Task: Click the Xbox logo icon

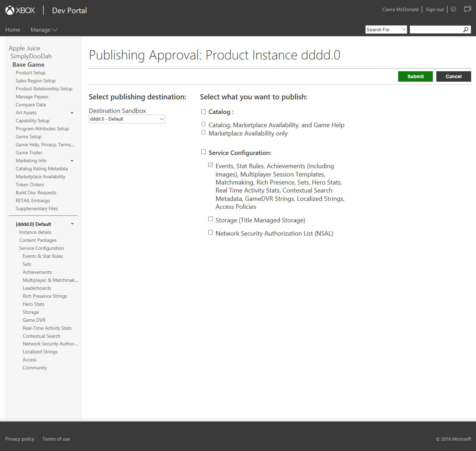Action: coord(10,10)
